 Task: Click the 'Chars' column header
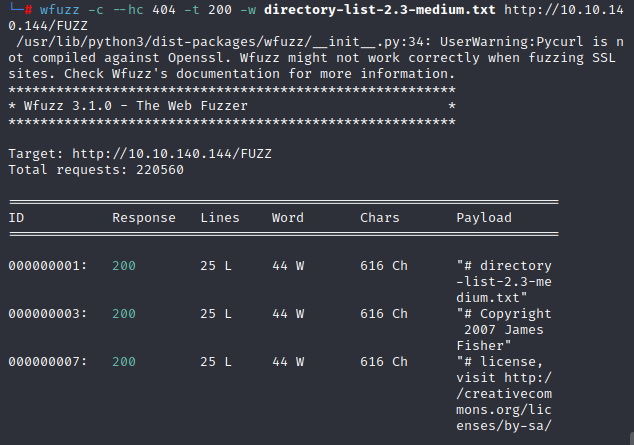tap(380, 218)
